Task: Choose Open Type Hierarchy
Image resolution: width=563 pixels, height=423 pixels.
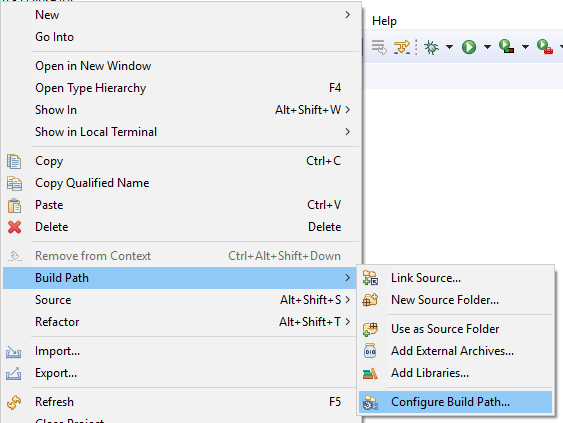Action: point(182,88)
